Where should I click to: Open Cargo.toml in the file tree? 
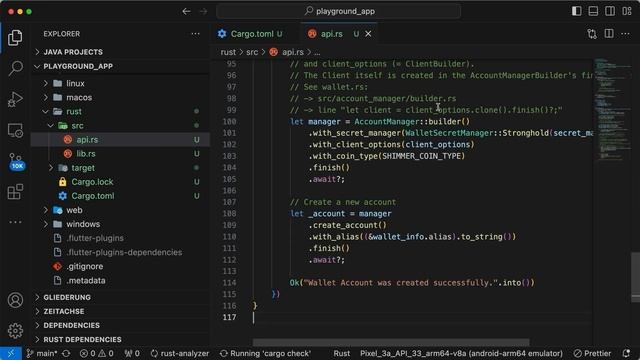tap(120, 196)
